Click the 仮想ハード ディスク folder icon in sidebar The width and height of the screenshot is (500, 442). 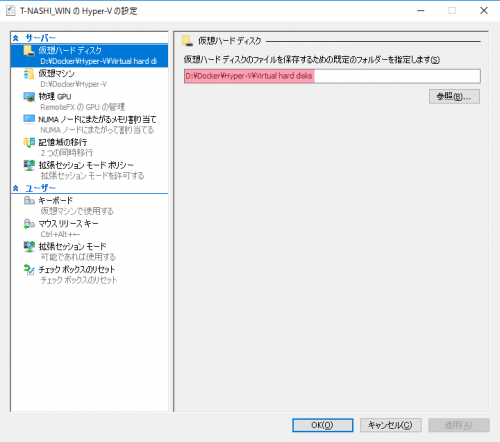[29, 51]
